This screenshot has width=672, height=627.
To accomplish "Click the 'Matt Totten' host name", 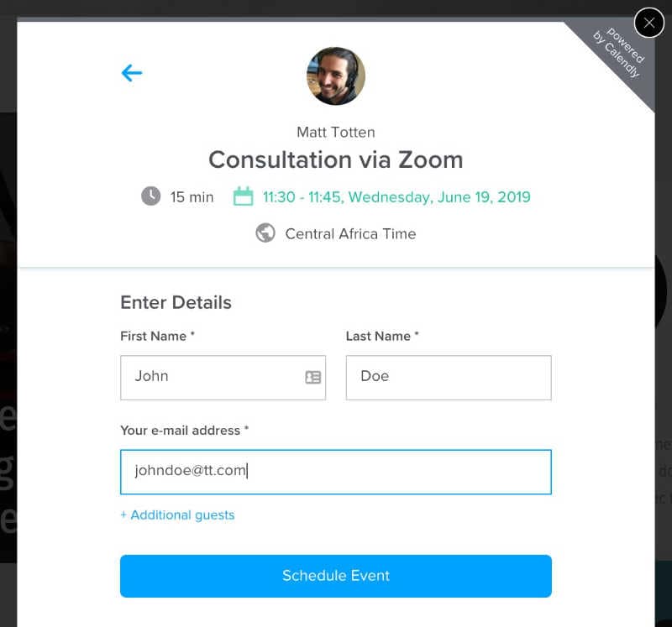I will click(x=336, y=132).
